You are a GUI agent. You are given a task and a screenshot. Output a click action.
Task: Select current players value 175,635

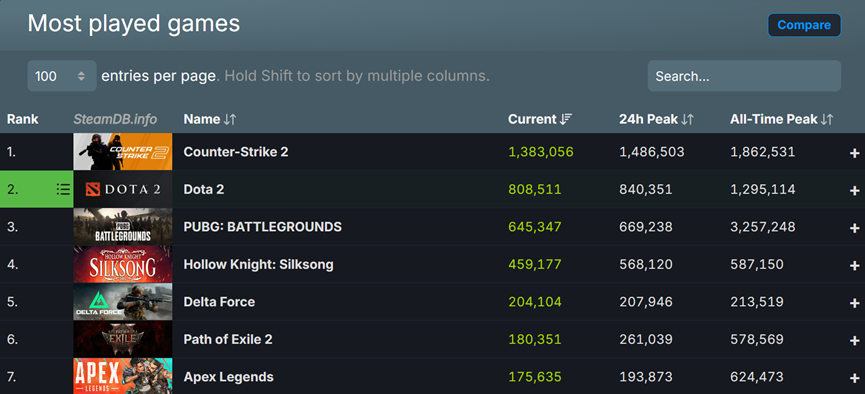[535, 377]
